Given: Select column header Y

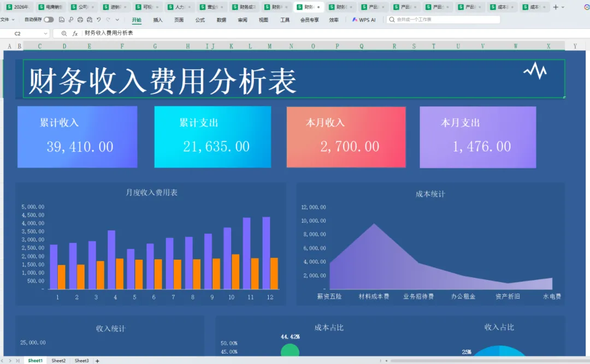Looking at the screenshot, I should coord(575,46).
